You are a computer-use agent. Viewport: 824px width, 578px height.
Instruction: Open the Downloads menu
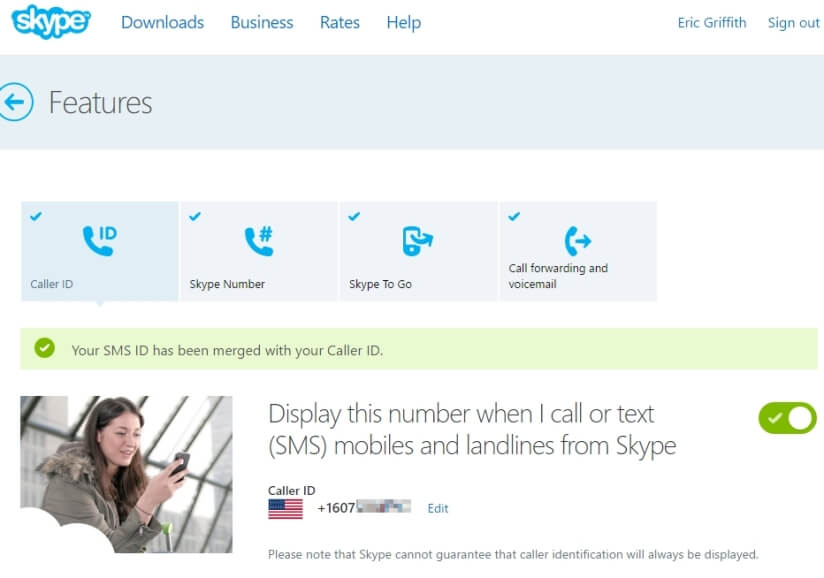click(162, 22)
